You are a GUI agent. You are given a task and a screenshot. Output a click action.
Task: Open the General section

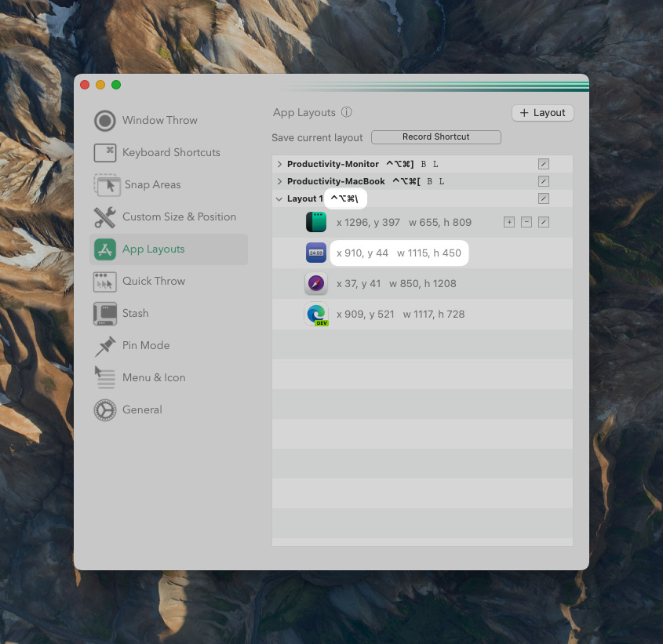coord(142,409)
